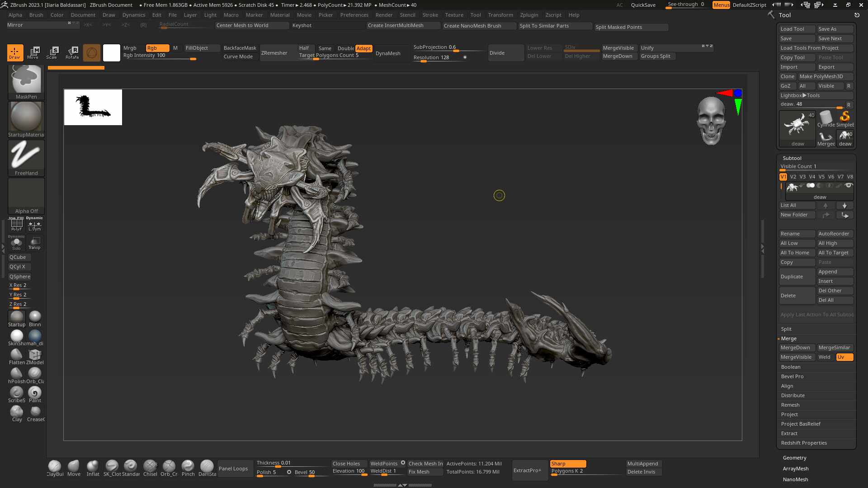This screenshot has height=488, width=868.
Task: Click the skull camera view head
Action: point(711,121)
